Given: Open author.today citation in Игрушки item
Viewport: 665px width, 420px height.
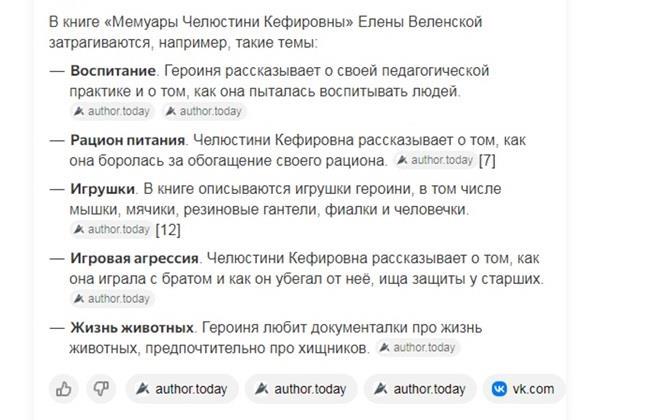Looking at the screenshot, I should tap(112, 229).
